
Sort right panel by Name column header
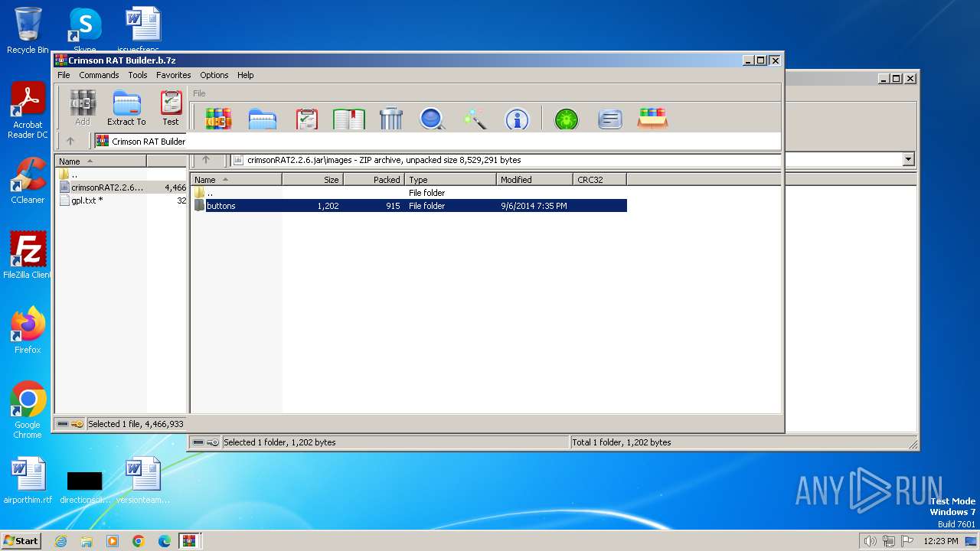[236, 180]
